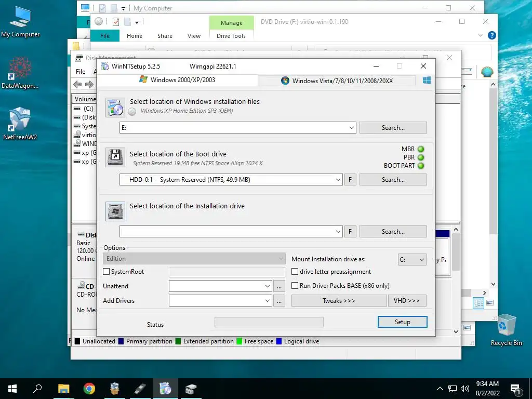Open View ribbon tab in DVD Drive window
Screen dimensions: 532x399
194,36
